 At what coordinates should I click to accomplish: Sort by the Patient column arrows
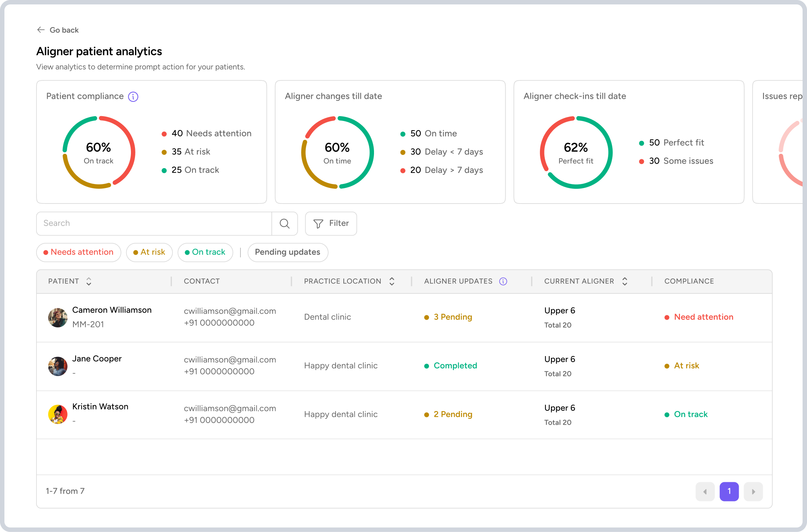coord(89,281)
